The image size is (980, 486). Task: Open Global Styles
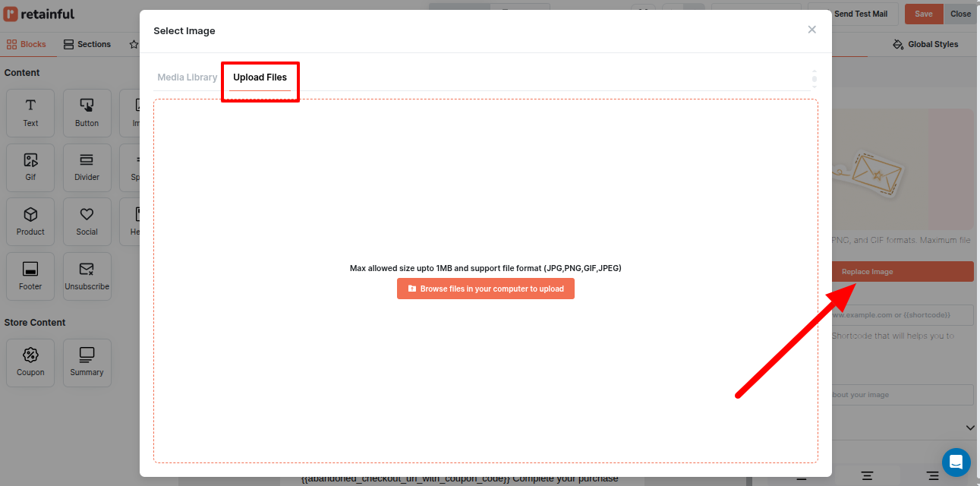coord(925,44)
